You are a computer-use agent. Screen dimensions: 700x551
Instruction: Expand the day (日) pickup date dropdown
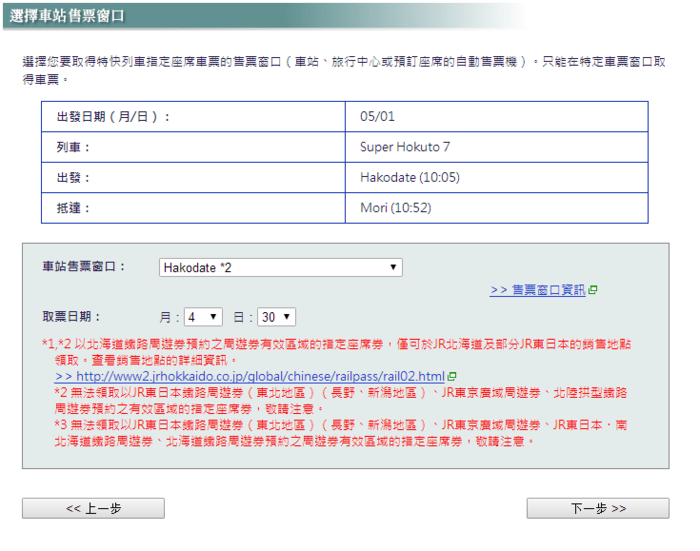pos(276,317)
